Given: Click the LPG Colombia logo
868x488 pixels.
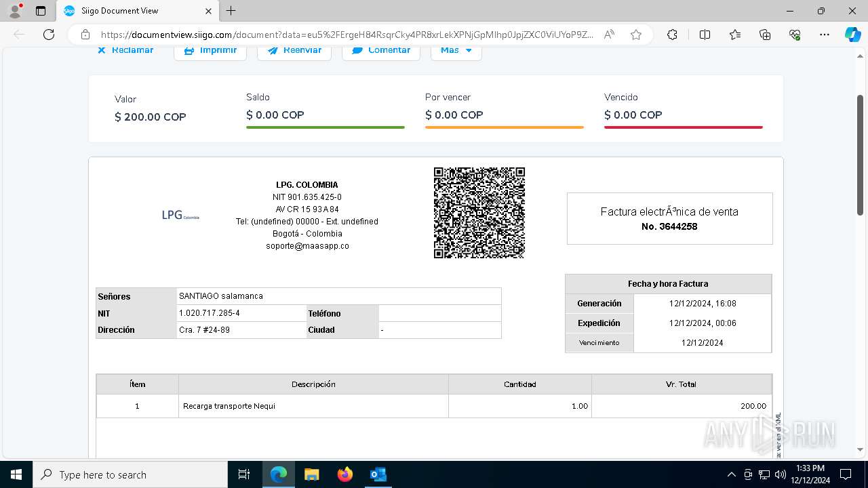Looking at the screenshot, I should (x=180, y=216).
